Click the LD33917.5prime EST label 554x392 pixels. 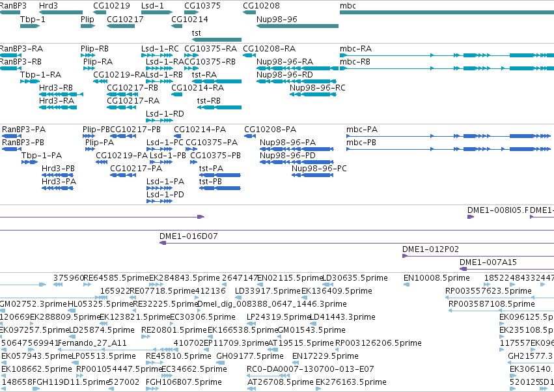(268, 291)
